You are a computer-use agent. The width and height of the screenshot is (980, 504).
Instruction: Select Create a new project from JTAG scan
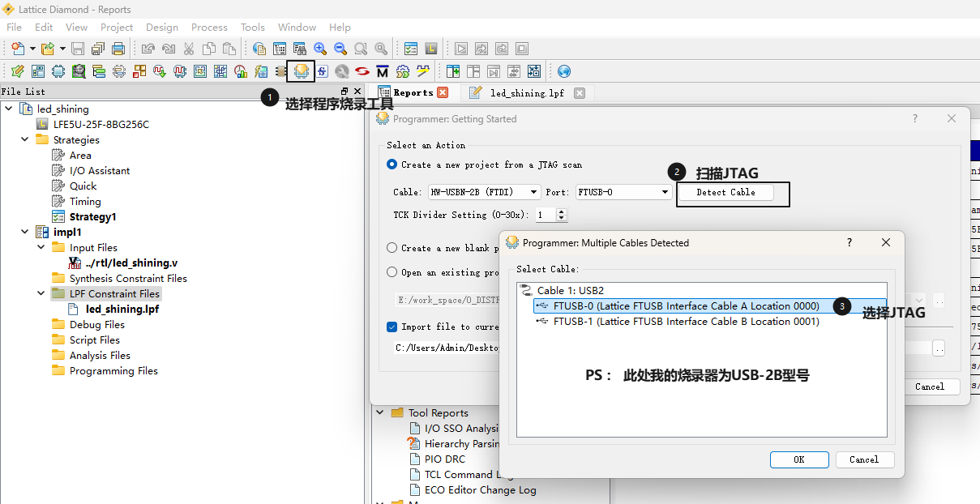point(392,164)
